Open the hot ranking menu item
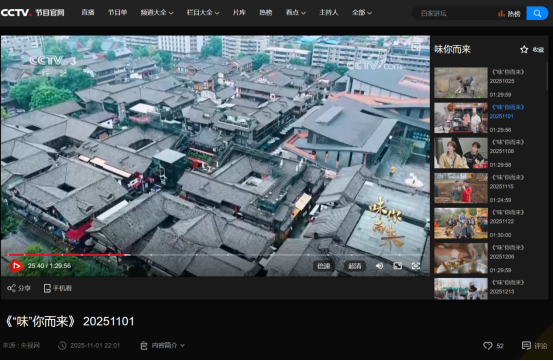Viewport: 553px width, 361px height. pyautogui.click(x=266, y=13)
